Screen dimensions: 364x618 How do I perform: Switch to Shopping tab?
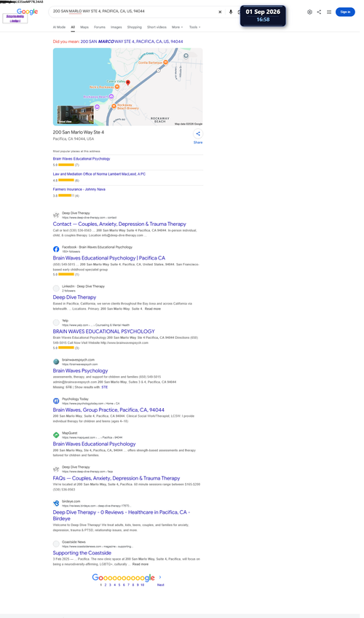[134, 27]
